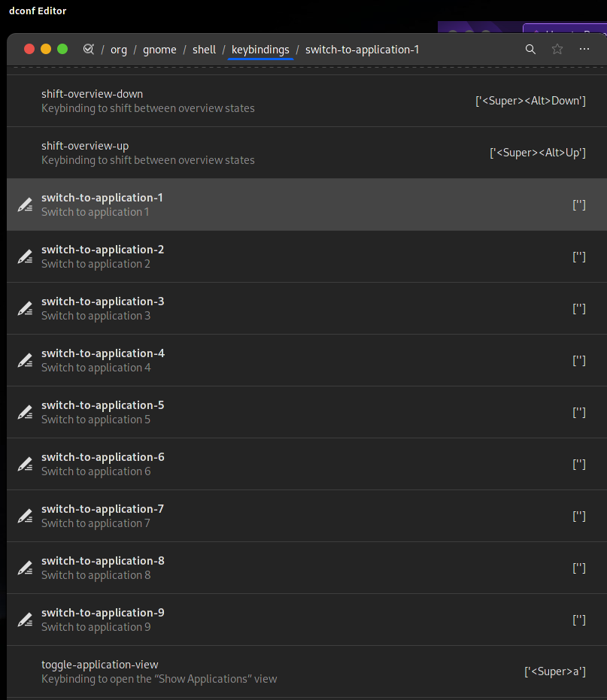Click the pencil icon for switch-to-application-8
The width and height of the screenshot is (607, 700).
(25, 568)
